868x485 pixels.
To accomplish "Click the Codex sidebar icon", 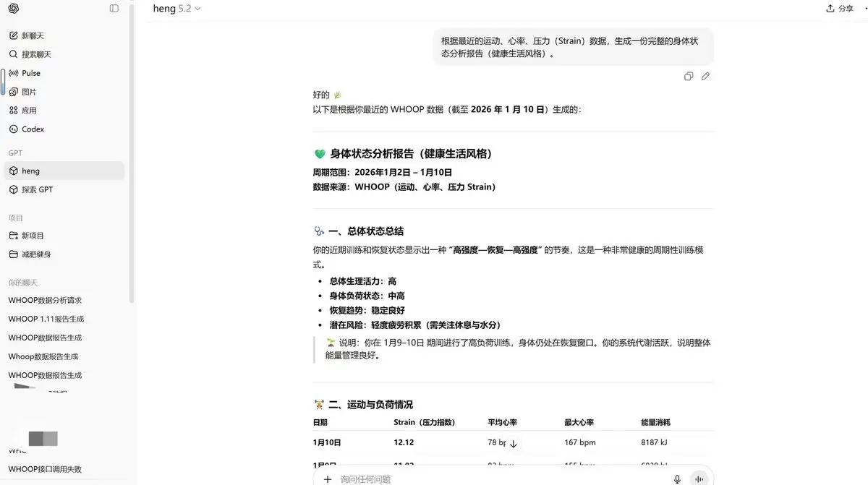I will coord(13,129).
